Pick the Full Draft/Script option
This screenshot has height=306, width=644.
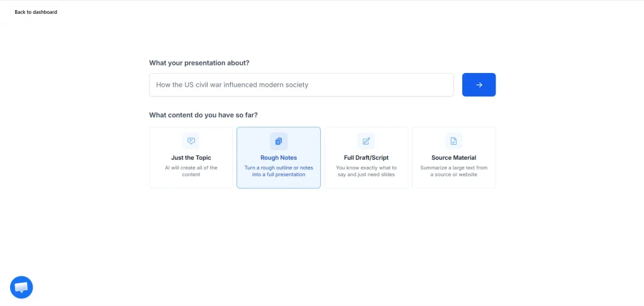point(366,157)
